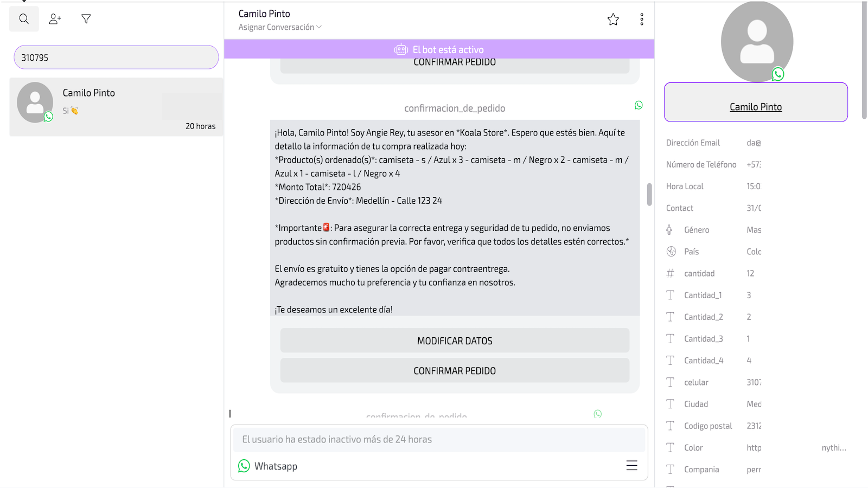Click the hash icon beside cantidad

pyautogui.click(x=670, y=273)
